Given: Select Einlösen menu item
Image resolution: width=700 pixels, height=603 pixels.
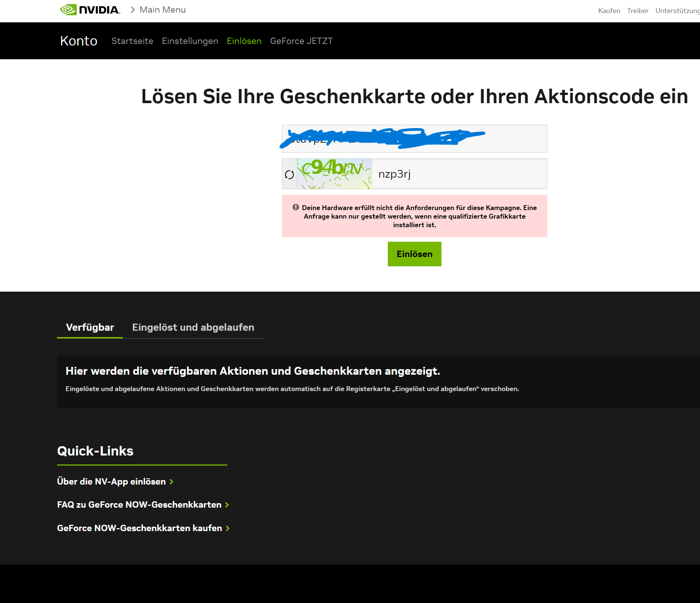Looking at the screenshot, I should coord(244,41).
